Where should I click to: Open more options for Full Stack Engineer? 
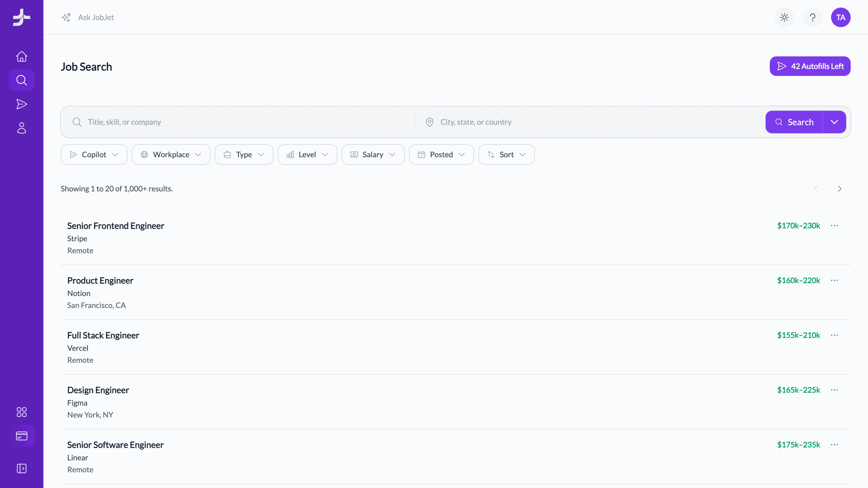[x=834, y=335]
